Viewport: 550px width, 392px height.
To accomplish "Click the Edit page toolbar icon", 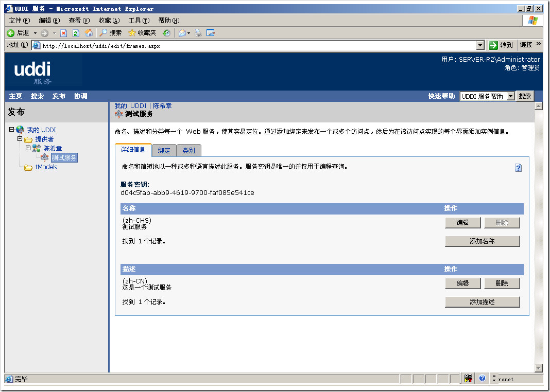I will click(x=211, y=33).
